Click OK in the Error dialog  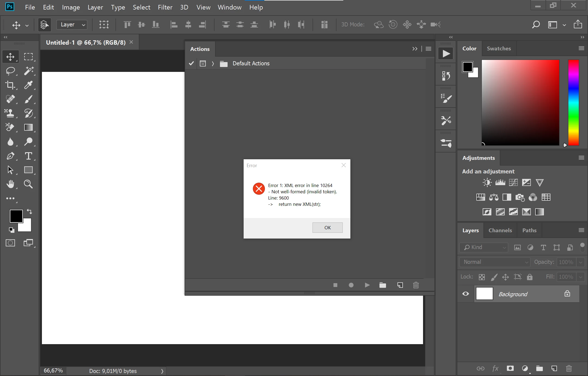tap(327, 228)
